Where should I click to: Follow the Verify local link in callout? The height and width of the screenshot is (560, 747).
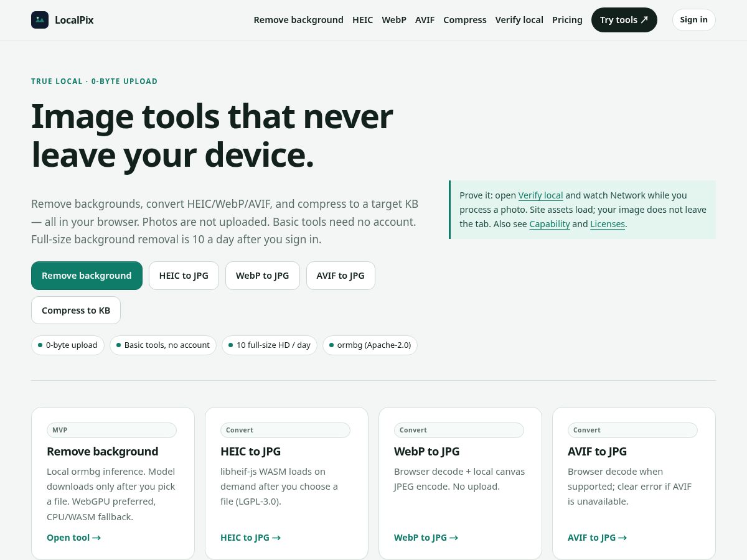(x=540, y=195)
